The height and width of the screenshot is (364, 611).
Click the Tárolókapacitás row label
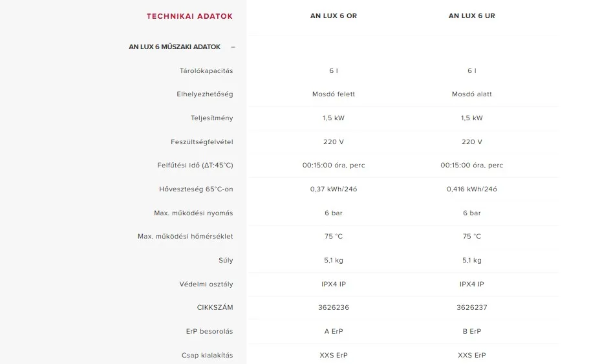[x=206, y=71]
